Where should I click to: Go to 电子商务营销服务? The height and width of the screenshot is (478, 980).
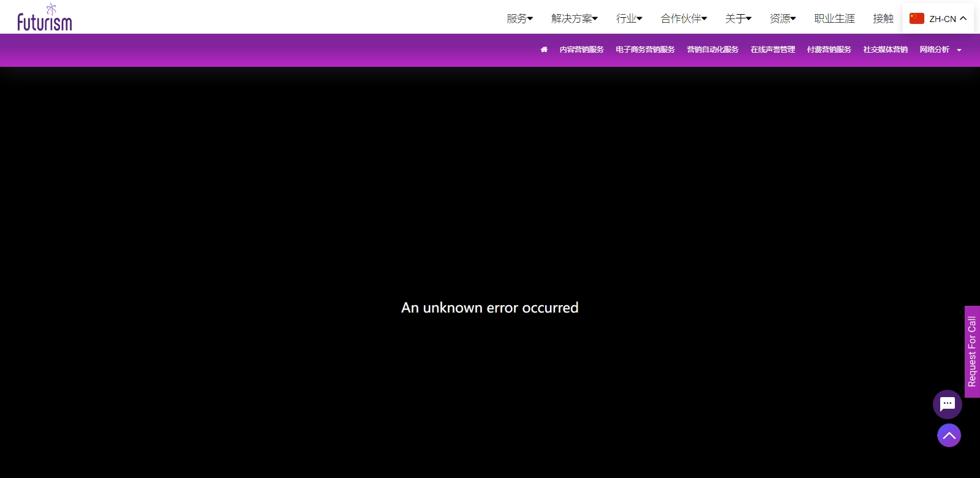coord(645,50)
